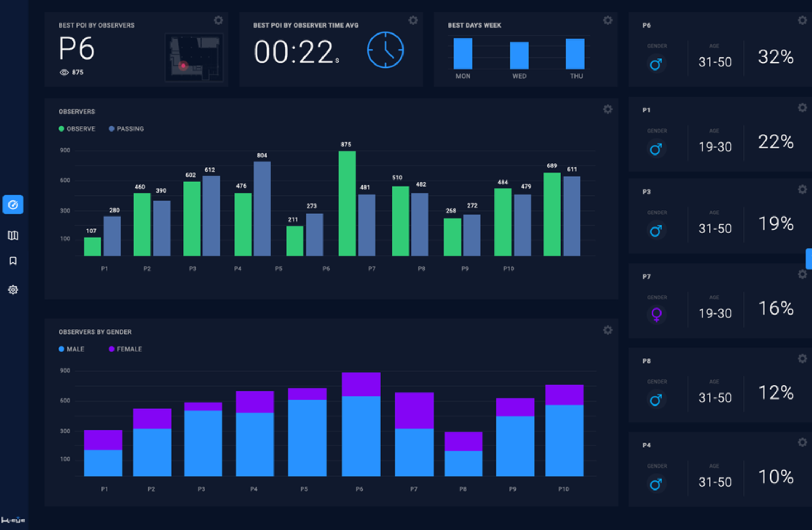This screenshot has height=530, width=812.
Task: Click the blue clock icon
Action: [x=386, y=50]
